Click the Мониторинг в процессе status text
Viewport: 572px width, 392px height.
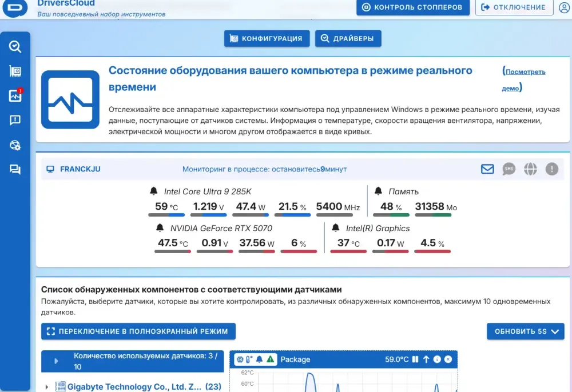pyautogui.click(x=264, y=169)
